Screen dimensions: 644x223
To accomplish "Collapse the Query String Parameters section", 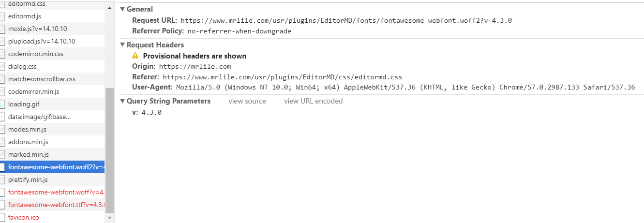I will tap(122, 101).
